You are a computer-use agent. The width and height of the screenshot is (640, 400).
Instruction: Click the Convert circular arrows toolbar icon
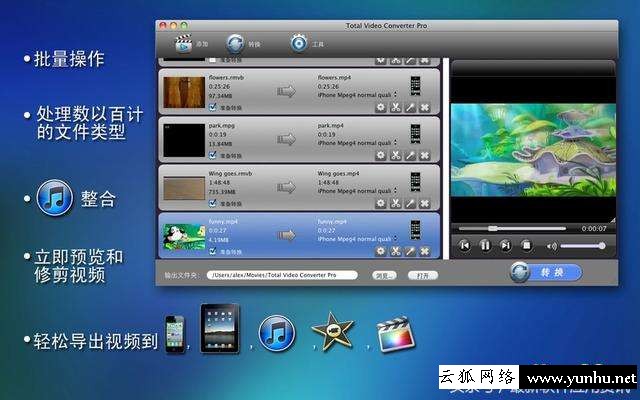point(235,44)
